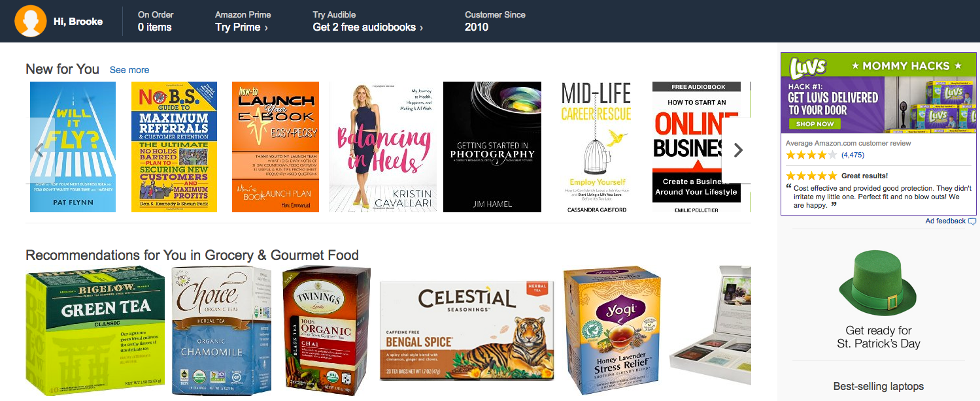Open Getting Started in Photography book
Viewport: 980px width, 401px height.
pyautogui.click(x=492, y=147)
